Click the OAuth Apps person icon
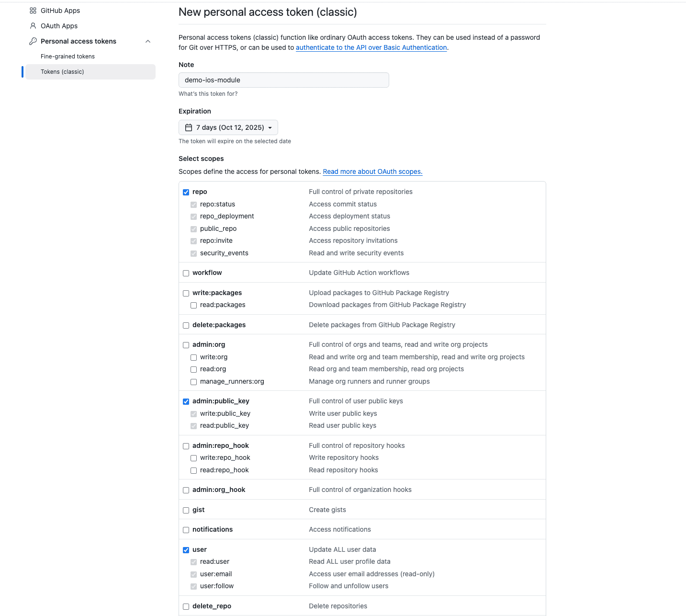Viewport: 686px width, 616px height. click(33, 25)
